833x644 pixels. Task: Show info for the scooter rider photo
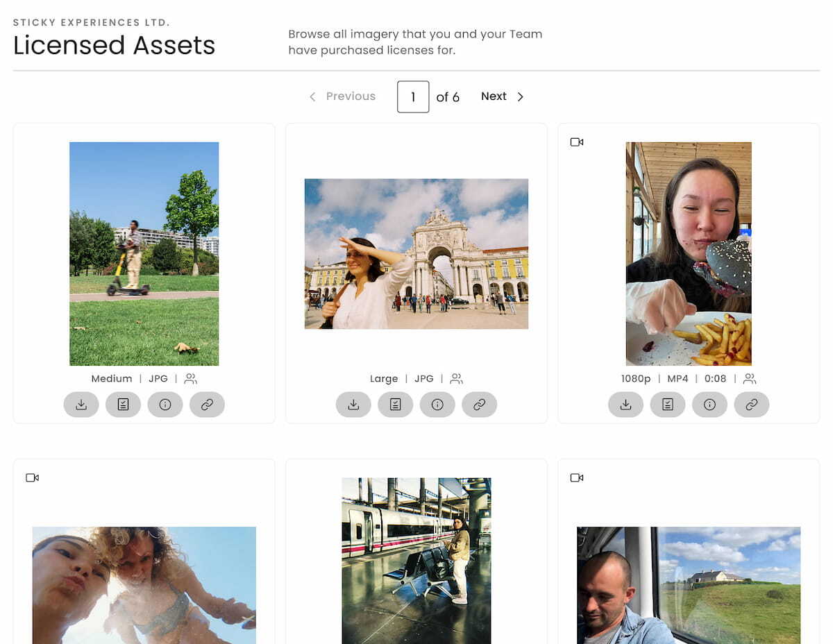[x=165, y=405]
